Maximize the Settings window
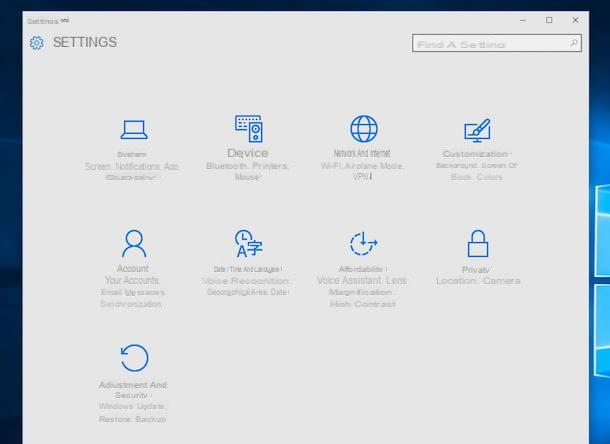 click(x=549, y=20)
